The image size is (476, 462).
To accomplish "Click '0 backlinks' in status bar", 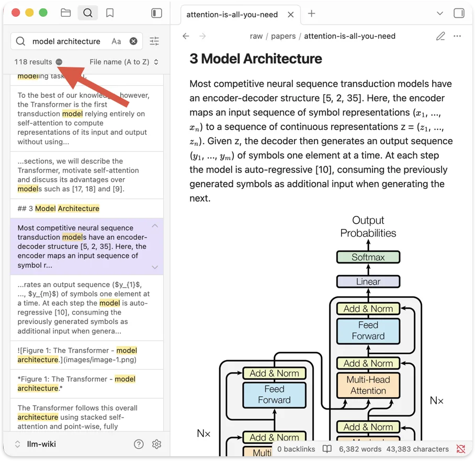I will click(296, 449).
